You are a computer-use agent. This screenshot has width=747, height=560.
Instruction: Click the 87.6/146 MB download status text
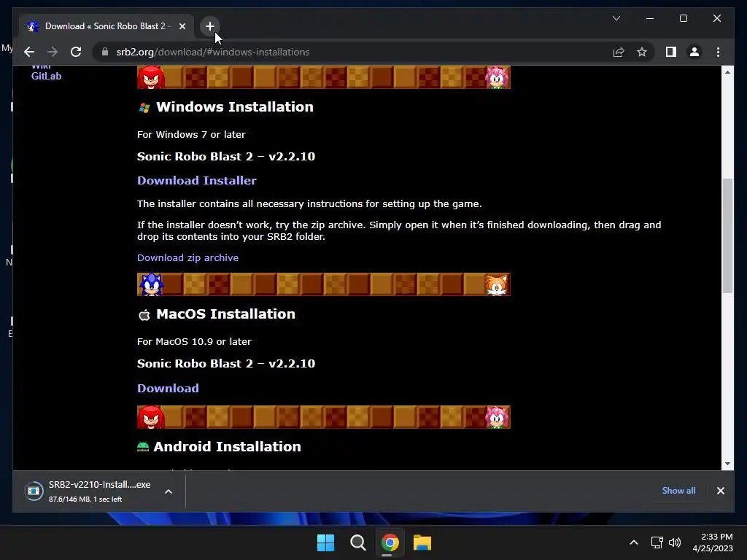pos(85,499)
